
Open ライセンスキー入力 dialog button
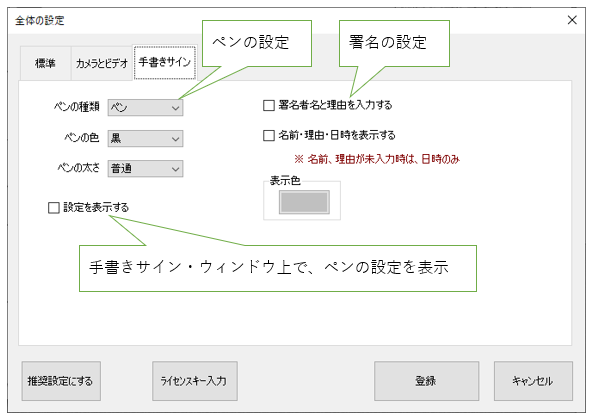click(x=195, y=381)
